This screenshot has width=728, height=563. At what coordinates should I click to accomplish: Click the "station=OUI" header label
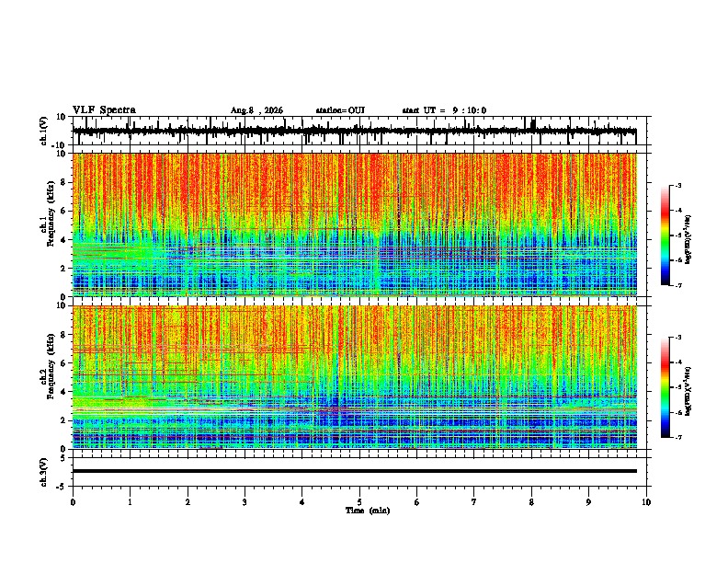coord(340,110)
